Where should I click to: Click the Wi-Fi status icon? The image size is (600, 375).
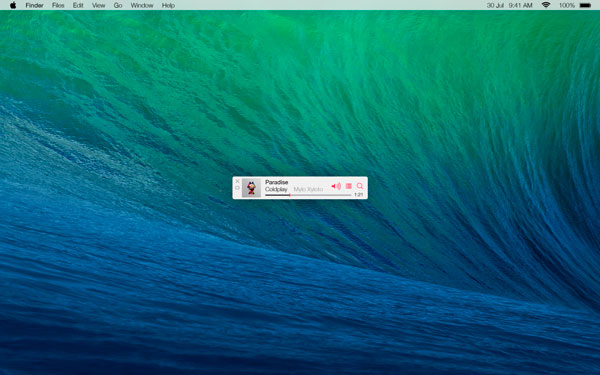(546, 5)
